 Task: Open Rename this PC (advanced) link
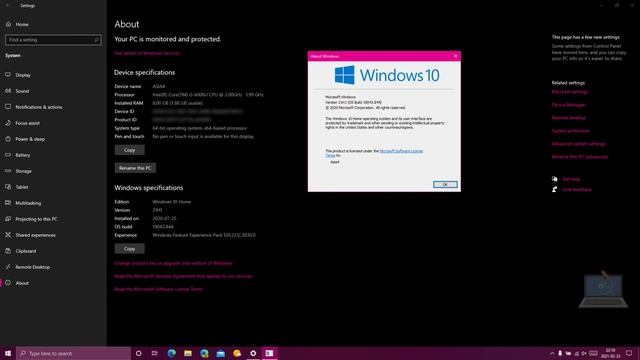pyautogui.click(x=580, y=157)
